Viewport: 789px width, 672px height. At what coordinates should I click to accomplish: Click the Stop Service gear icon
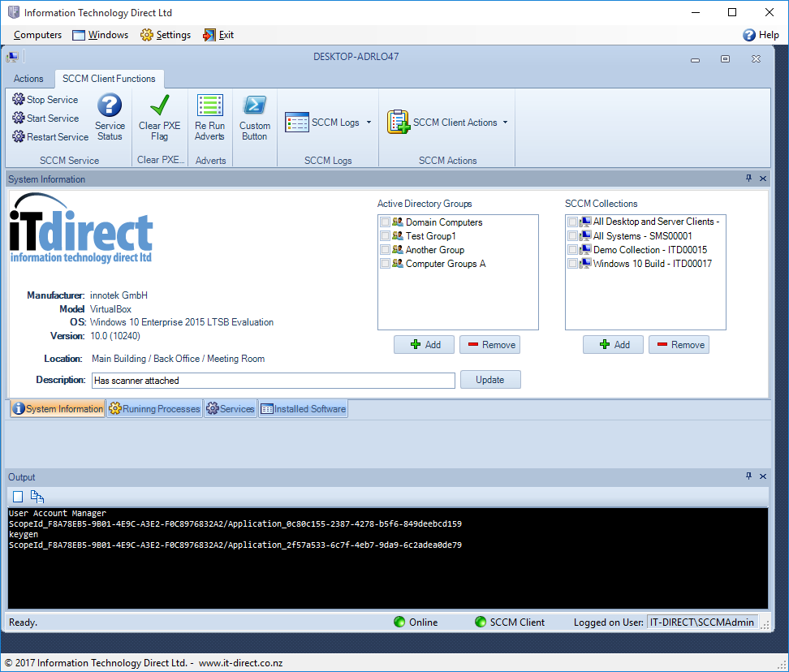pos(19,100)
